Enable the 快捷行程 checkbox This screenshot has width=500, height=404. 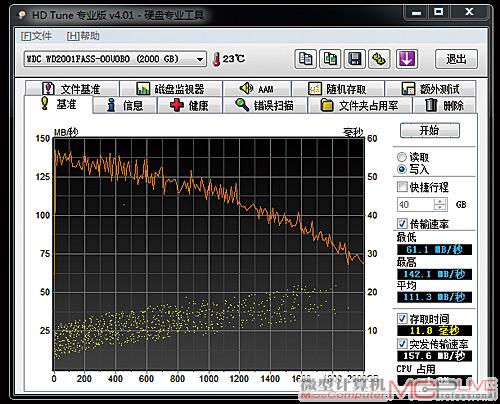pyautogui.click(x=402, y=187)
